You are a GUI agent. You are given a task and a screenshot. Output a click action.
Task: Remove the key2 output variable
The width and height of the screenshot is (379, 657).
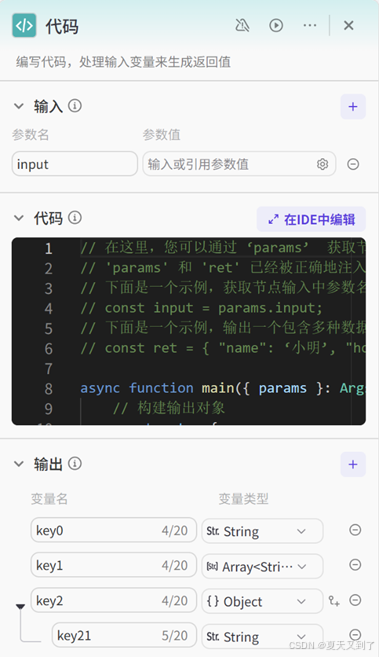pos(355,600)
